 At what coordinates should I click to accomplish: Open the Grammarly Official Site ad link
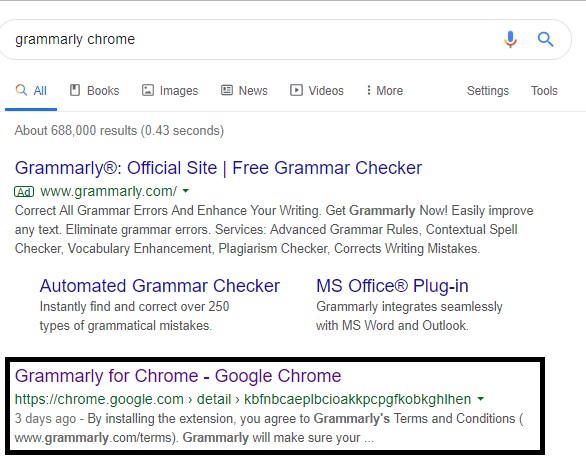coord(218,168)
